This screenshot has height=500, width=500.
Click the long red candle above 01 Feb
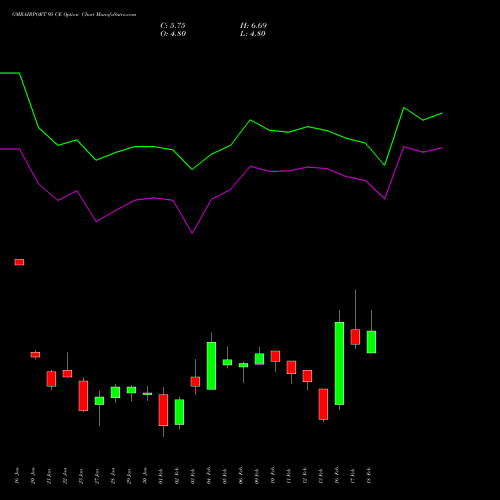click(x=163, y=410)
